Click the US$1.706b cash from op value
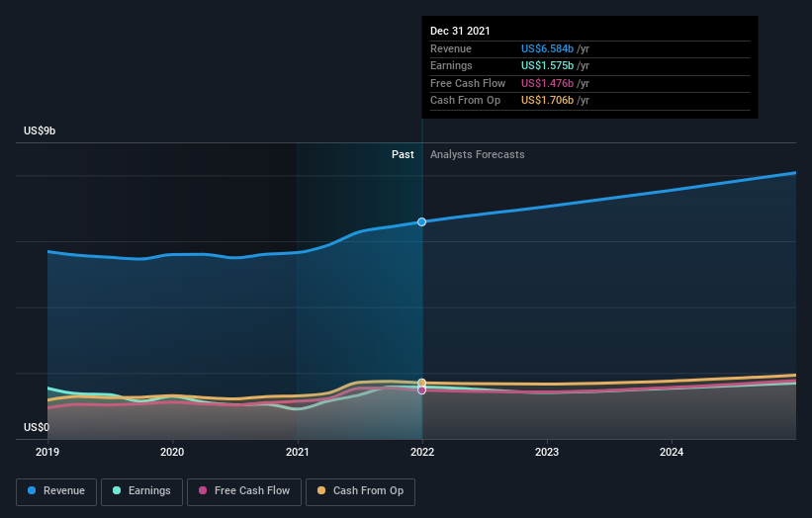This screenshot has height=518, width=812. pyautogui.click(x=547, y=101)
